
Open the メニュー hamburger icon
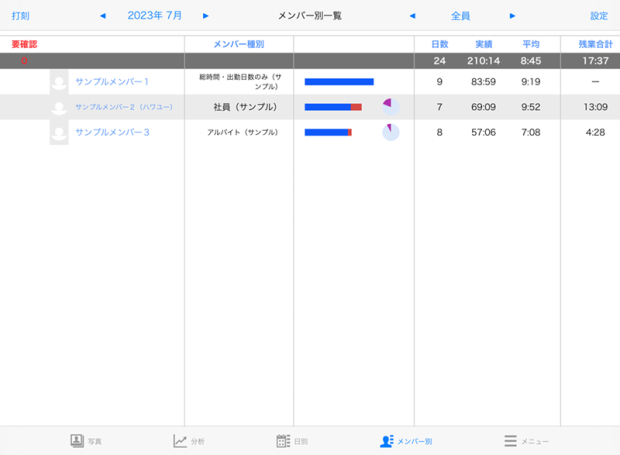coord(510,441)
